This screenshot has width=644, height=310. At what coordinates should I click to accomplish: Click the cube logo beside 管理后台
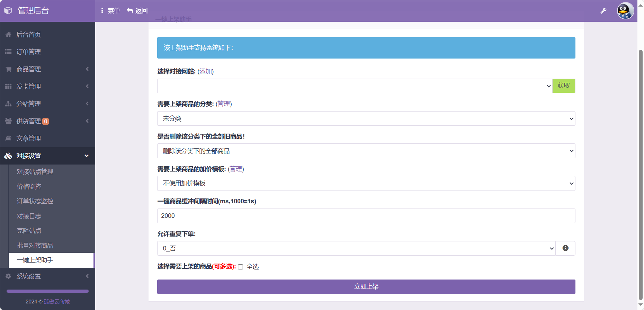8,11
